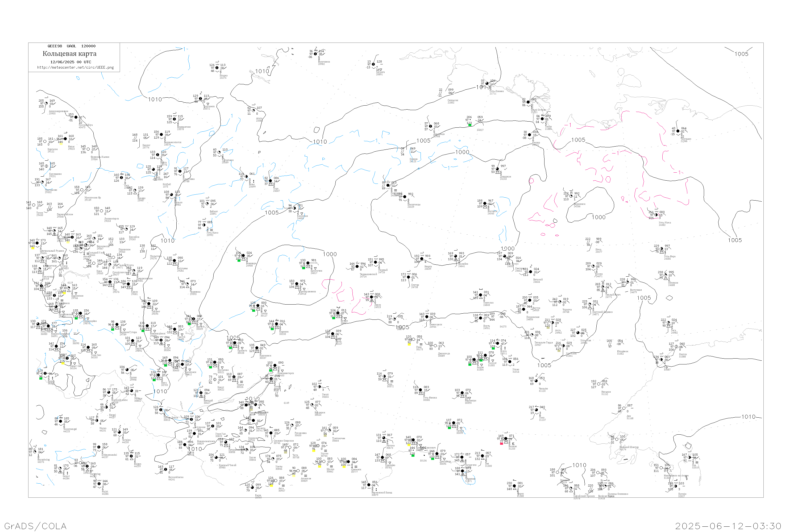Click the 12/06/2025 00 UTC date text
This screenshot has width=798, height=532.
(x=70, y=62)
